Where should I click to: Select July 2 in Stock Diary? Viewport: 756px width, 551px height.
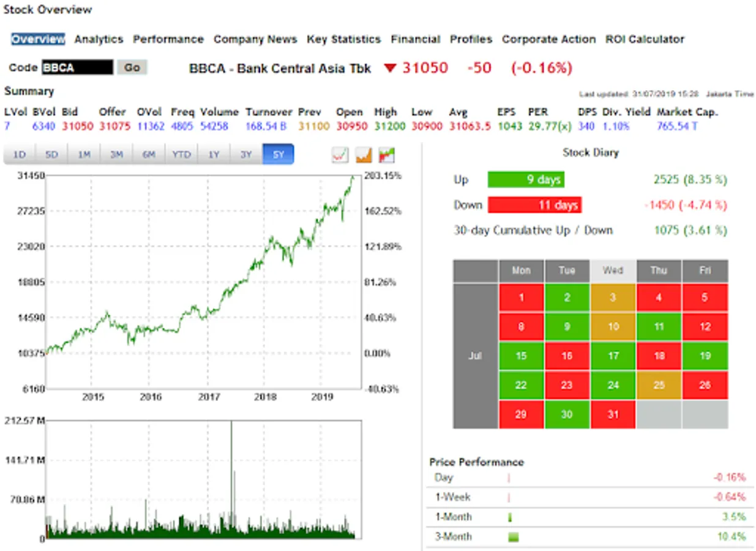(x=567, y=298)
